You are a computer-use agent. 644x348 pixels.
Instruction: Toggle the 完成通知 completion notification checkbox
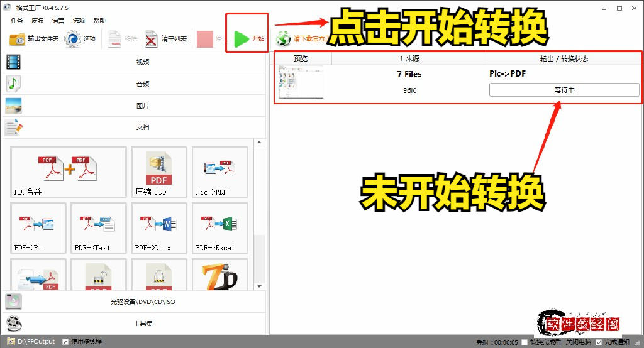599,342
